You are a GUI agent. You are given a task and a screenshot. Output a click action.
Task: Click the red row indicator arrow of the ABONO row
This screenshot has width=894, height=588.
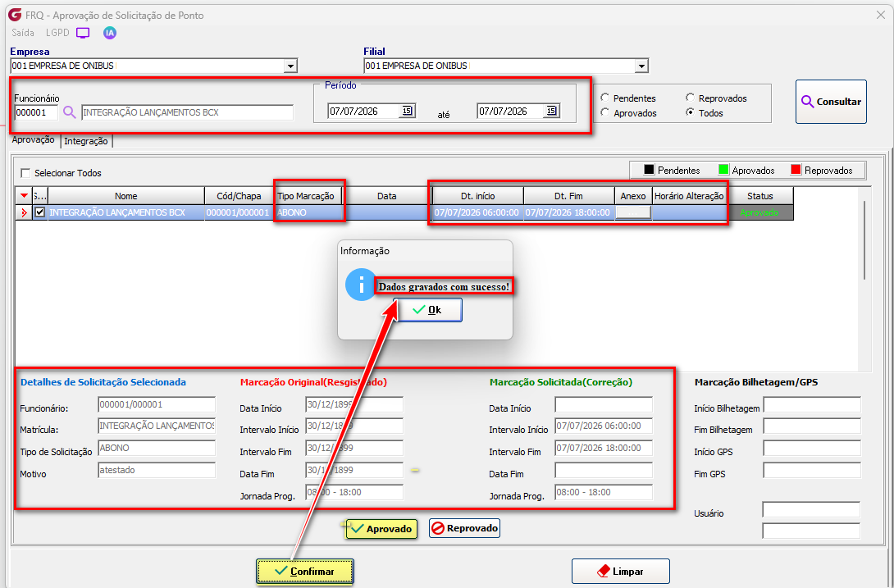click(24, 212)
